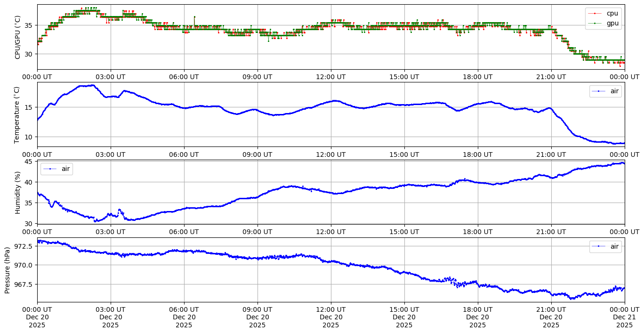Click the air legend marker in Humidity plot

[x=52, y=169]
